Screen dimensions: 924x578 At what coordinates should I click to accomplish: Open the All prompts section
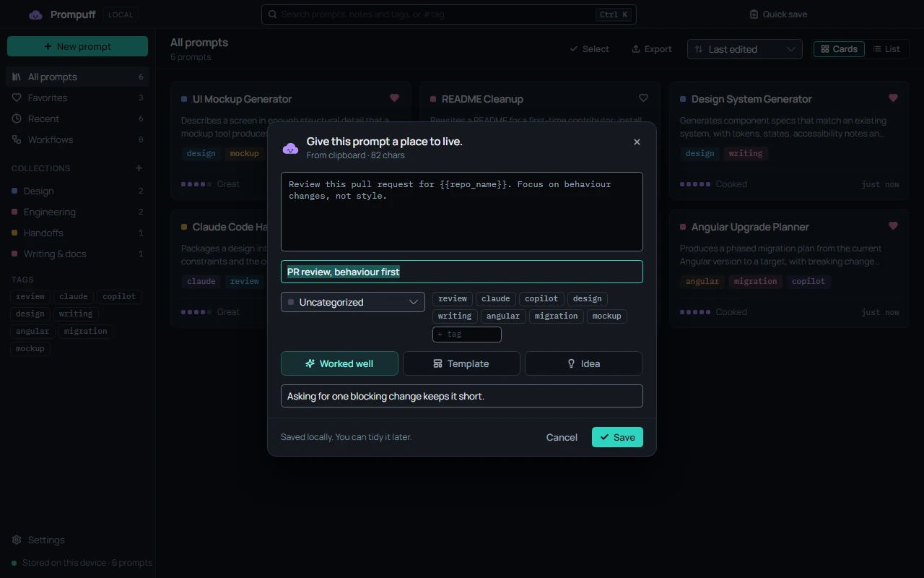77,77
